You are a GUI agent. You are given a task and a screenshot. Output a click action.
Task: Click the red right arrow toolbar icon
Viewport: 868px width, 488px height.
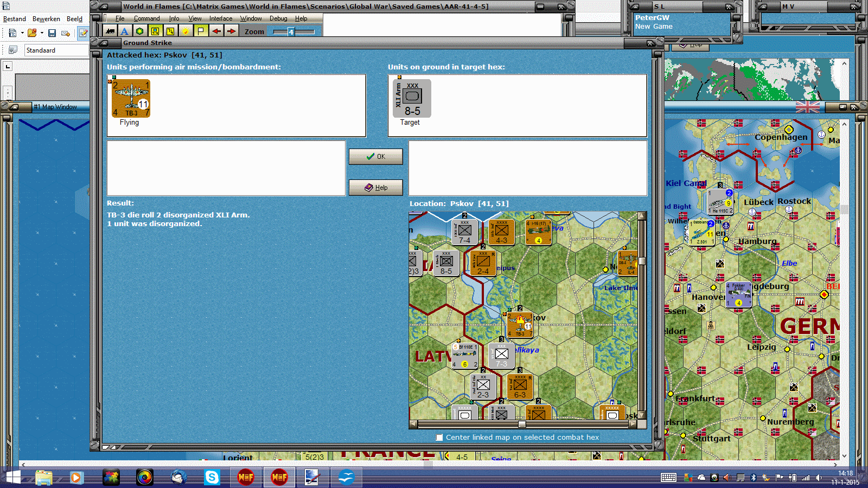pyautogui.click(x=232, y=31)
